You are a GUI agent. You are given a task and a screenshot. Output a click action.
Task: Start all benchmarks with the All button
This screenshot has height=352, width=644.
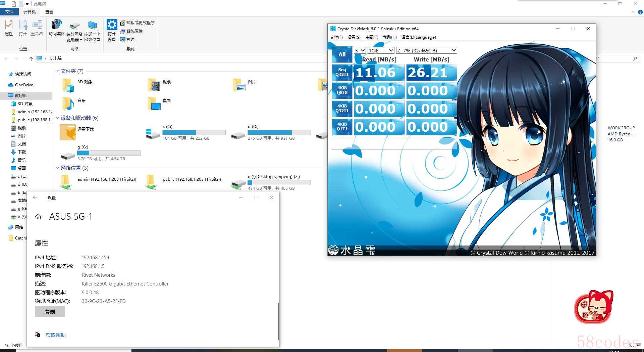point(342,54)
